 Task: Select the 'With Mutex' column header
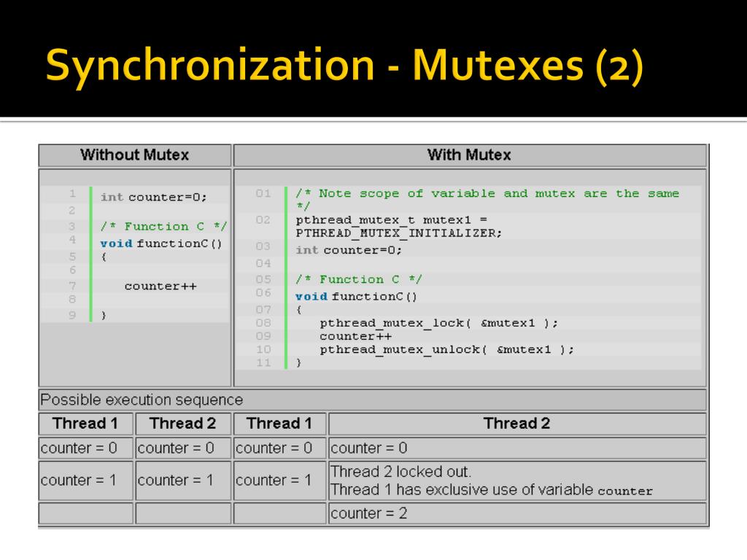(469, 155)
